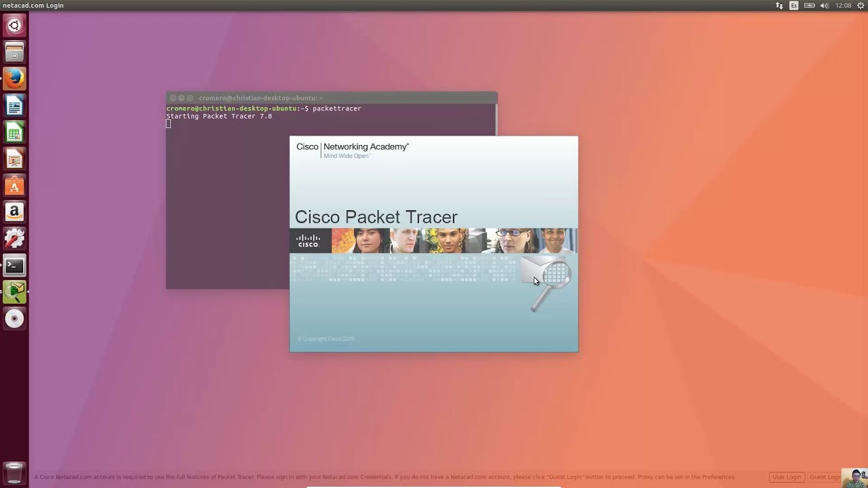The height and width of the screenshot is (488, 868).
Task: Launch the Firefox web browser
Action: 14,79
